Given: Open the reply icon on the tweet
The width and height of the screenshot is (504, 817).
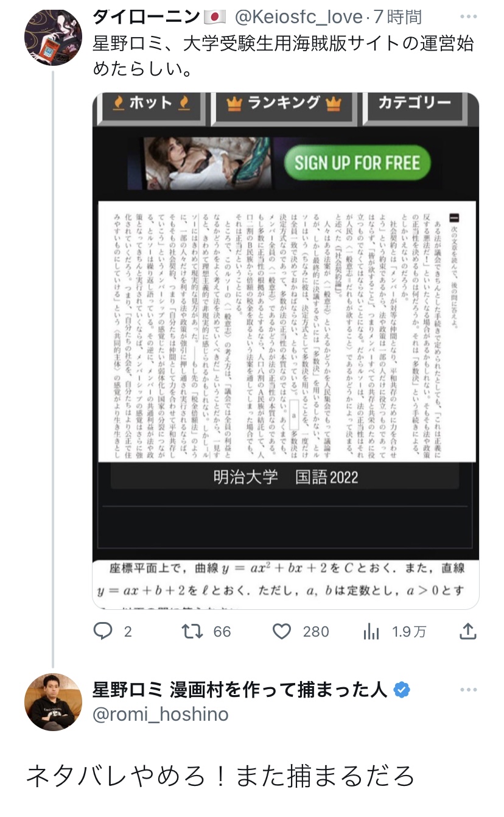Looking at the screenshot, I should click(103, 631).
